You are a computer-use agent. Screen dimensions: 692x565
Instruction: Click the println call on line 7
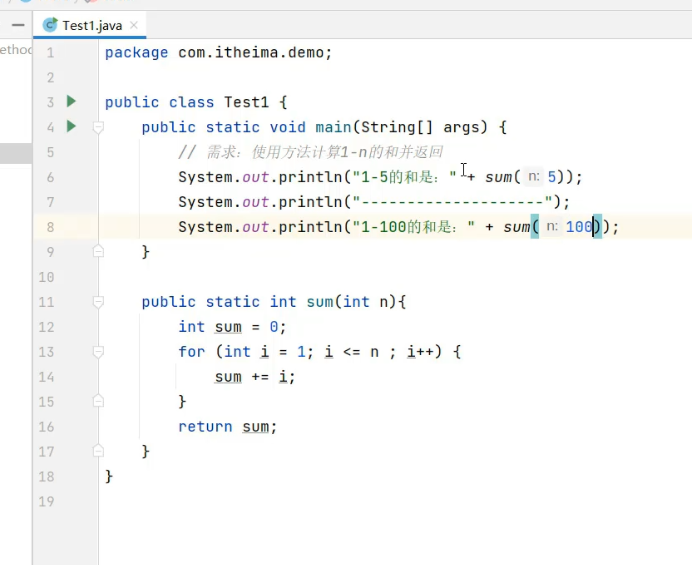(x=310, y=202)
